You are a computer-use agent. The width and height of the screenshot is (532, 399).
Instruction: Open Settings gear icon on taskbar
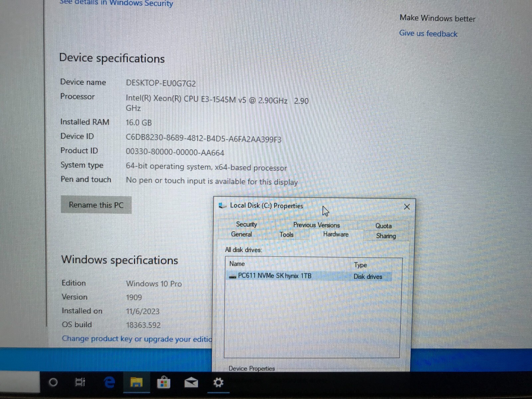tap(218, 382)
